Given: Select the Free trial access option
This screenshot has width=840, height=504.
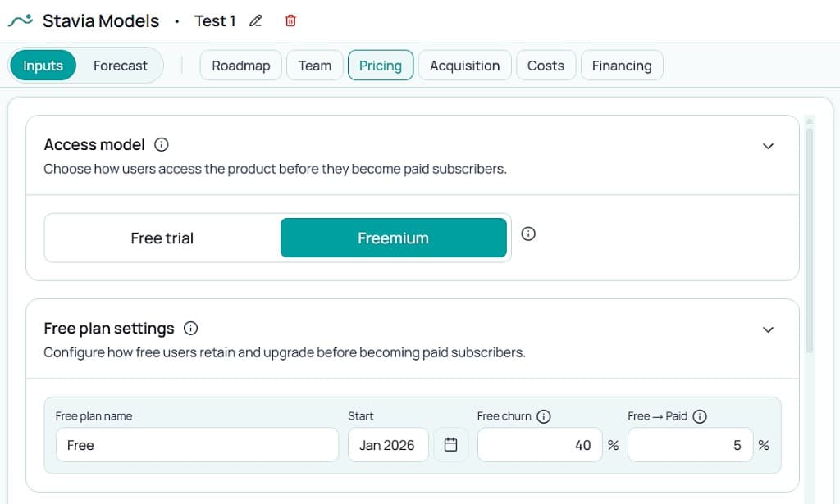Looking at the screenshot, I should tap(162, 238).
